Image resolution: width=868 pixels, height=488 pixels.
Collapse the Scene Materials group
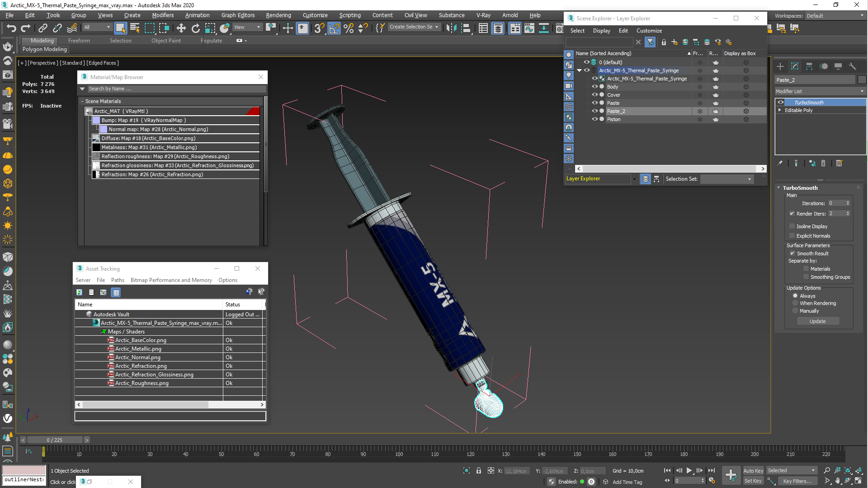coord(82,101)
